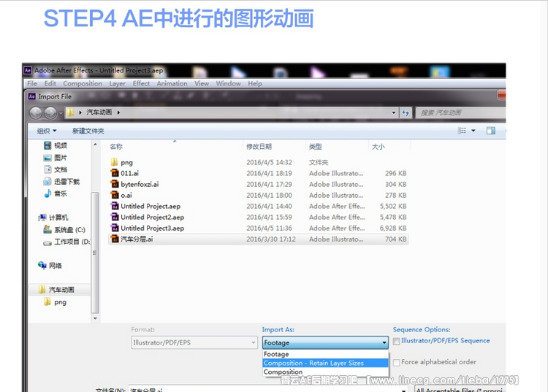Open 迅雷下载 in the sidebar
The height and width of the screenshot is (392, 548).
tap(61, 182)
